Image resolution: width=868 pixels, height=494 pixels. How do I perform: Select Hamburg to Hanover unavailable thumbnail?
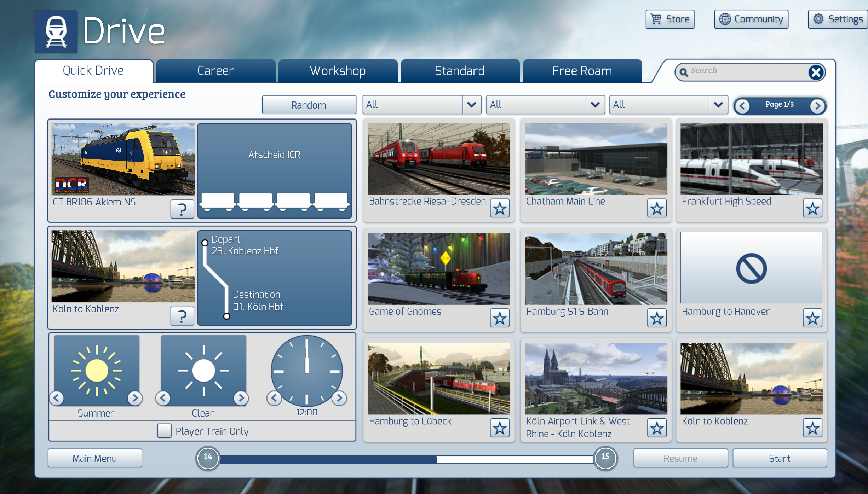tap(752, 268)
